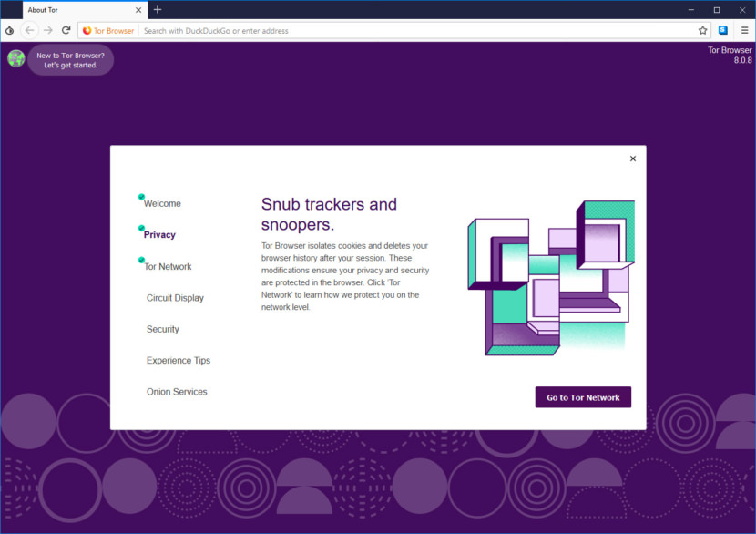Select Onion Services in the onboarding list
The image size is (756, 534).
177,392
